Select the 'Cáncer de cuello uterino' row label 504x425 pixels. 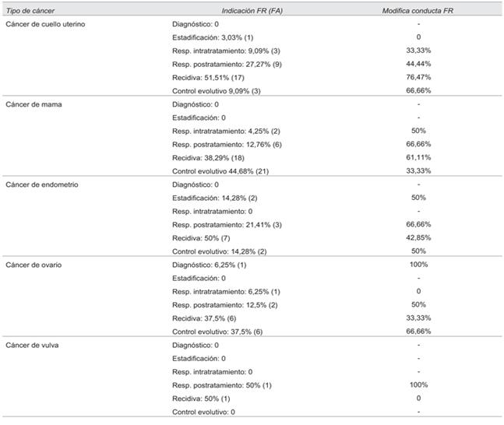pyautogui.click(x=45, y=23)
